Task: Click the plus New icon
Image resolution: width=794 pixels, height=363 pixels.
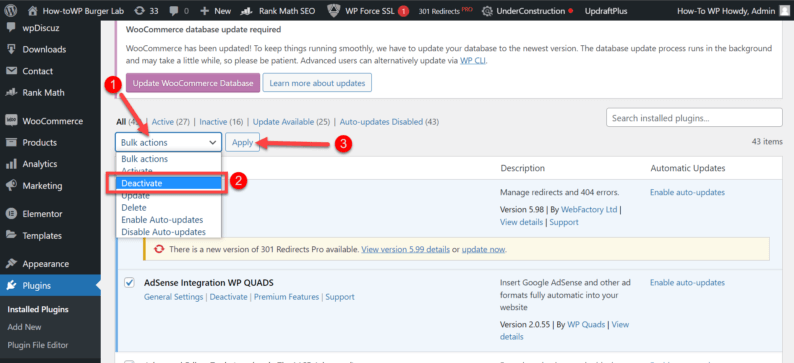Action: point(205,11)
